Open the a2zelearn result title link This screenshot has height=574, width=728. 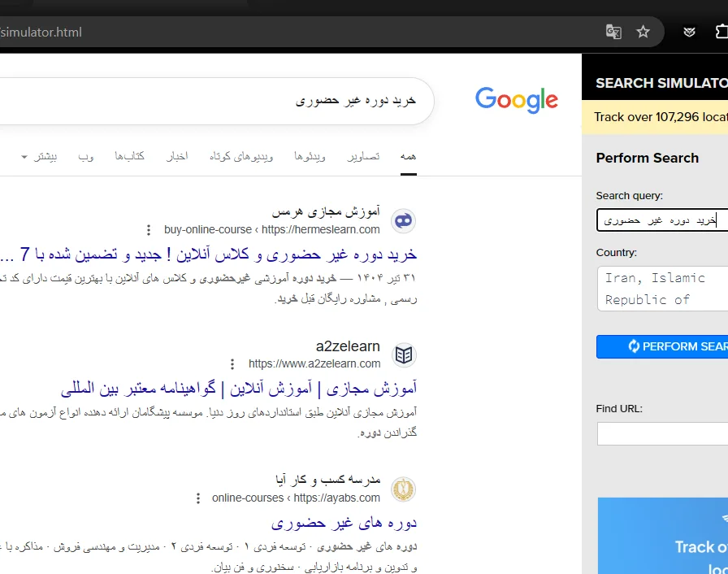pyautogui.click(x=239, y=389)
